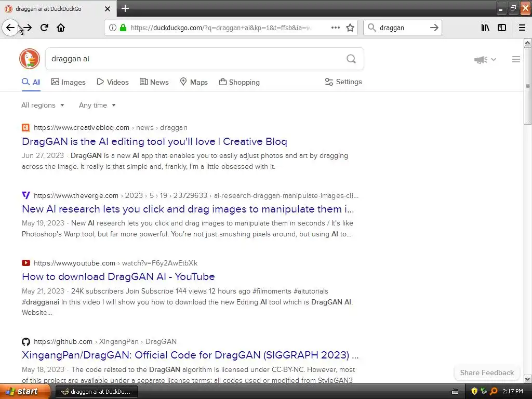Run search with the magnifier button
The width and height of the screenshot is (532, 399).
tap(351, 59)
